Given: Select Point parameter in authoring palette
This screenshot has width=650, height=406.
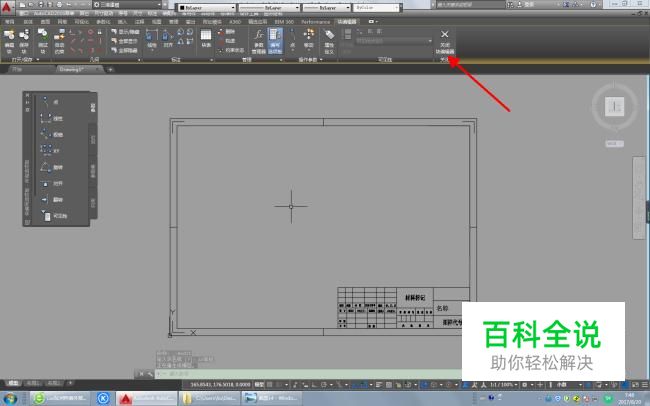Looking at the screenshot, I should [50, 102].
